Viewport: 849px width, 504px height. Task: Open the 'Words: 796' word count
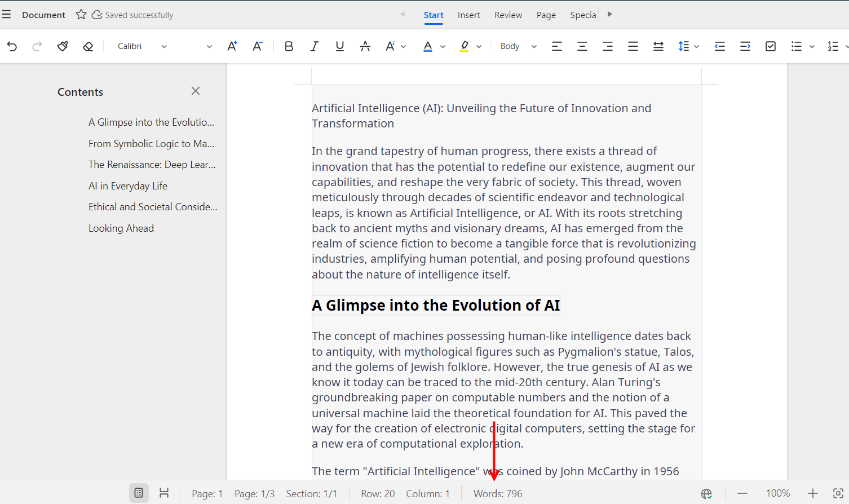(x=498, y=494)
